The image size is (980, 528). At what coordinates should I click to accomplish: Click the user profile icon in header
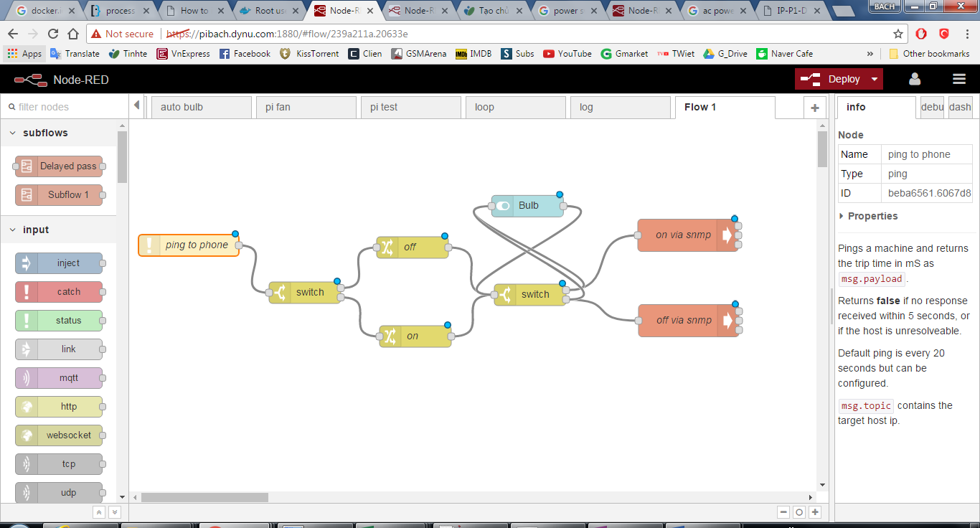point(914,79)
